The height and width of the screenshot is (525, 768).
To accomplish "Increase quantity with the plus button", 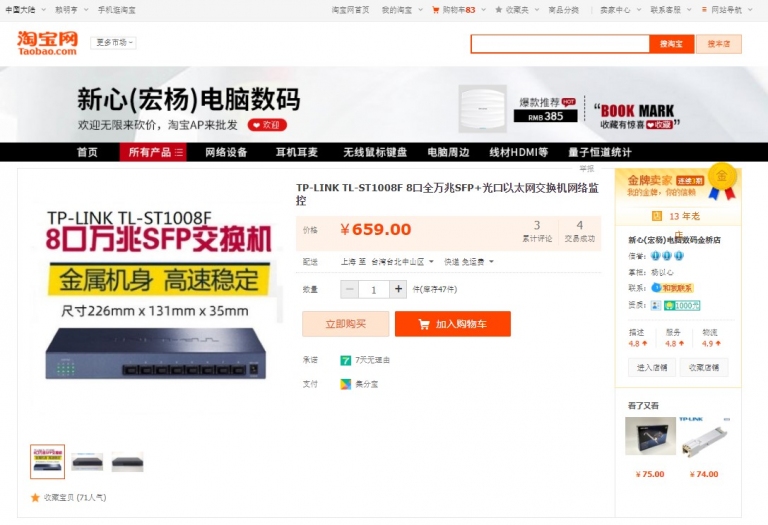I will point(398,289).
